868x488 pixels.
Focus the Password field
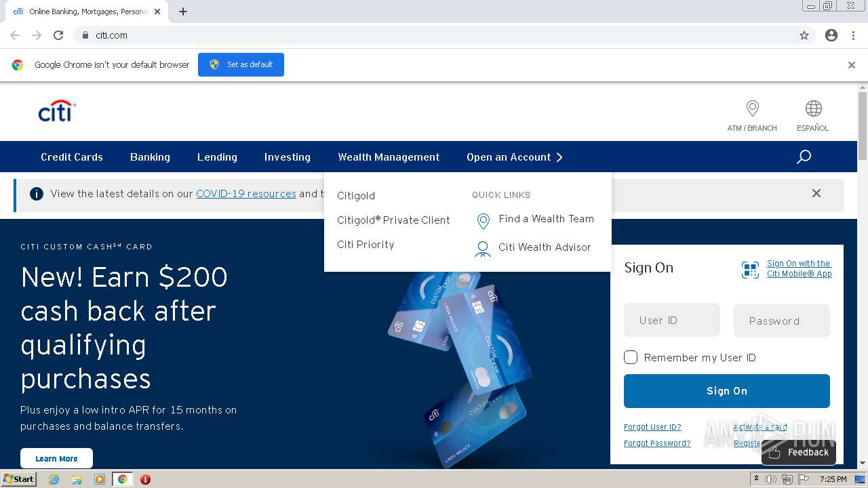[782, 321]
